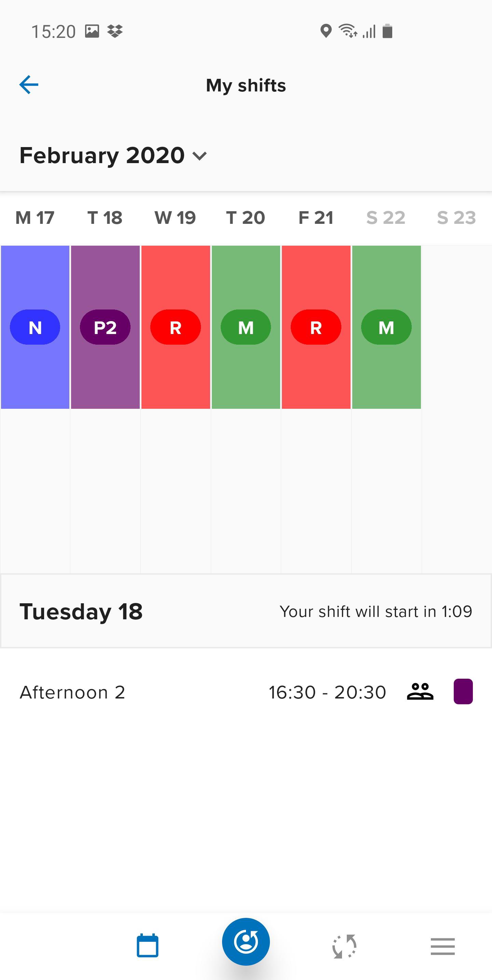Tap the gallery notification icon
Viewport: 492px width, 980px height.
tap(92, 31)
